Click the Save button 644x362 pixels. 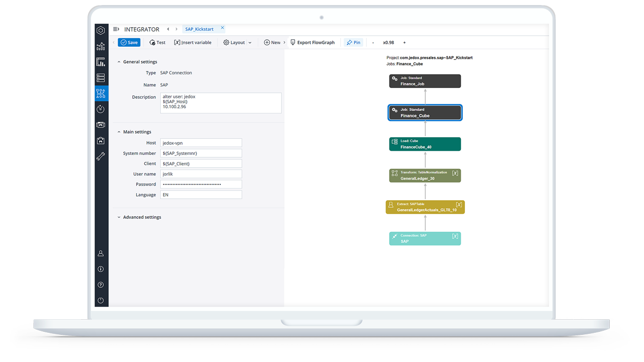129,43
